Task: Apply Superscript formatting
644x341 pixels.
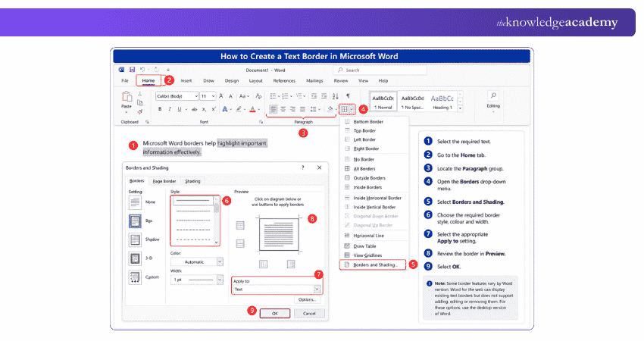Action: tap(214, 109)
